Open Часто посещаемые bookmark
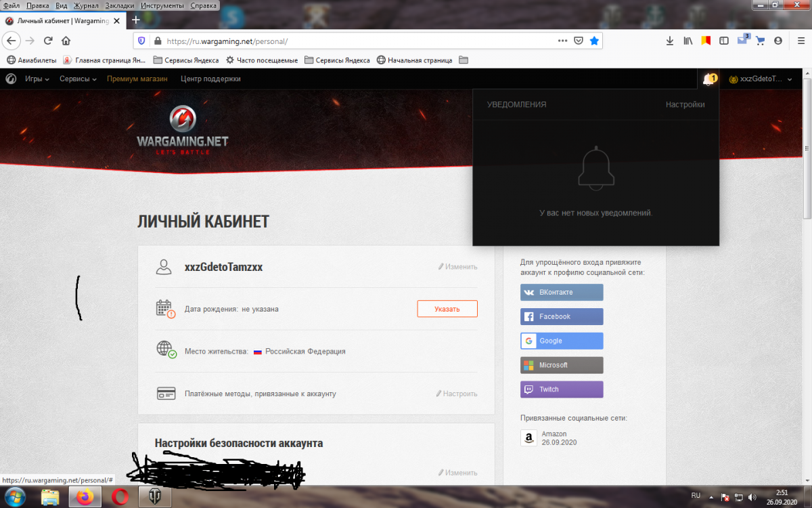Viewport: 812px width, 508px height. pos(262,60)
